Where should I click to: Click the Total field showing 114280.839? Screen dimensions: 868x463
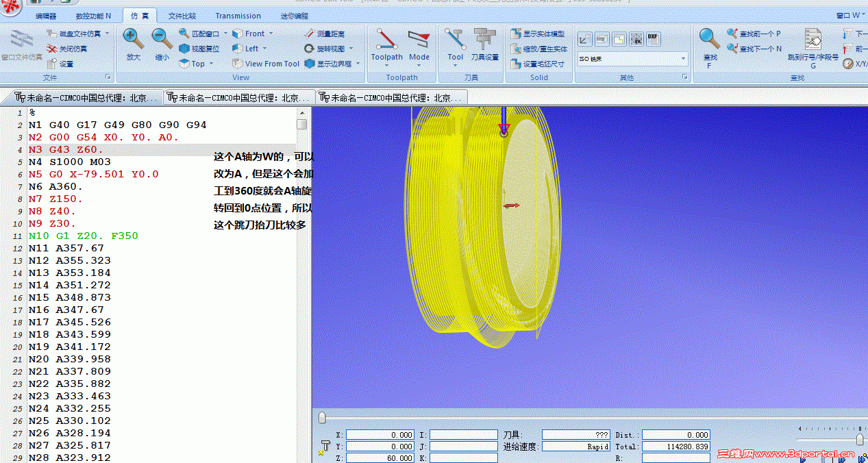(676, 447)
